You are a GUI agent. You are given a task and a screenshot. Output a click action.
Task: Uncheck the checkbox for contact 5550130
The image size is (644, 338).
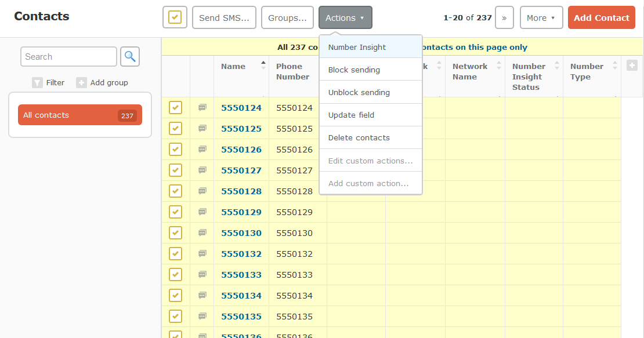175,232
